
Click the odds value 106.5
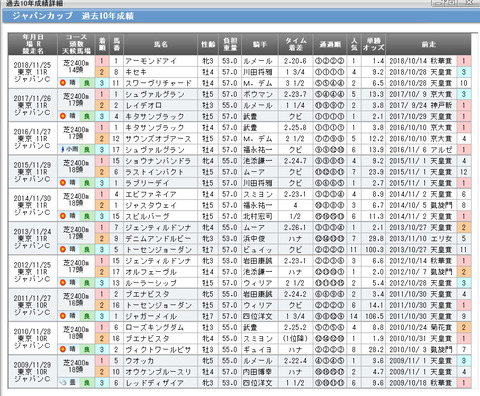coord(374,316)
